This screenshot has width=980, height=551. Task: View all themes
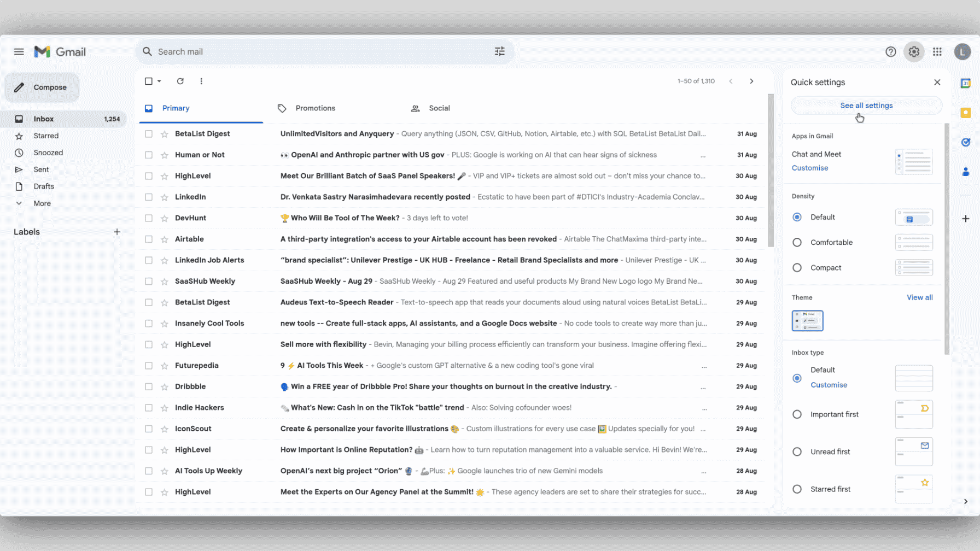[920, 297]
